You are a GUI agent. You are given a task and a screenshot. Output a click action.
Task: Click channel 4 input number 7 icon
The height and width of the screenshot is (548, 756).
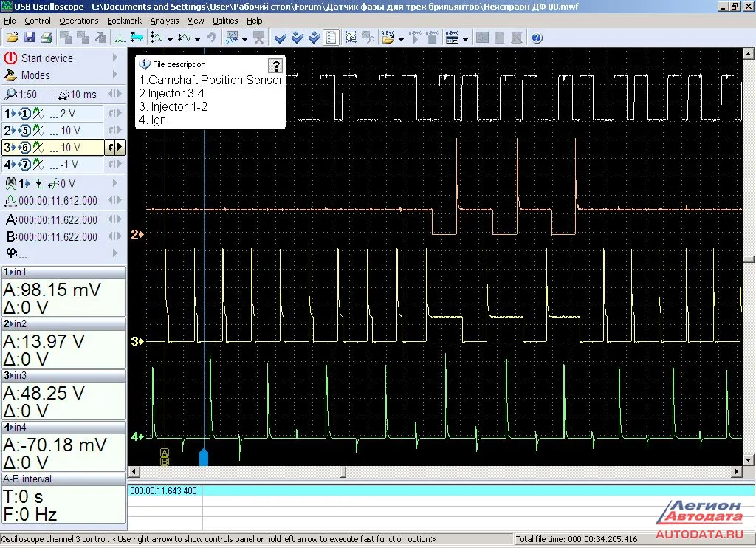[x=24, y=165]
